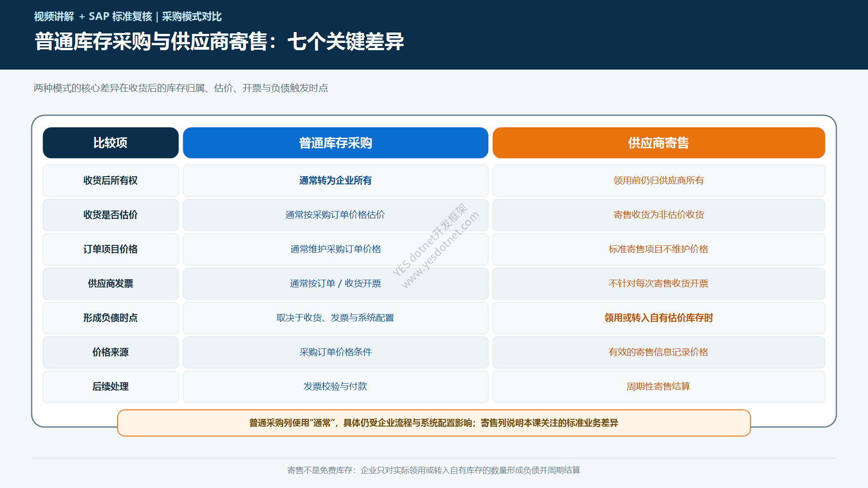Click the orange note box about 通常

[434, 423]
